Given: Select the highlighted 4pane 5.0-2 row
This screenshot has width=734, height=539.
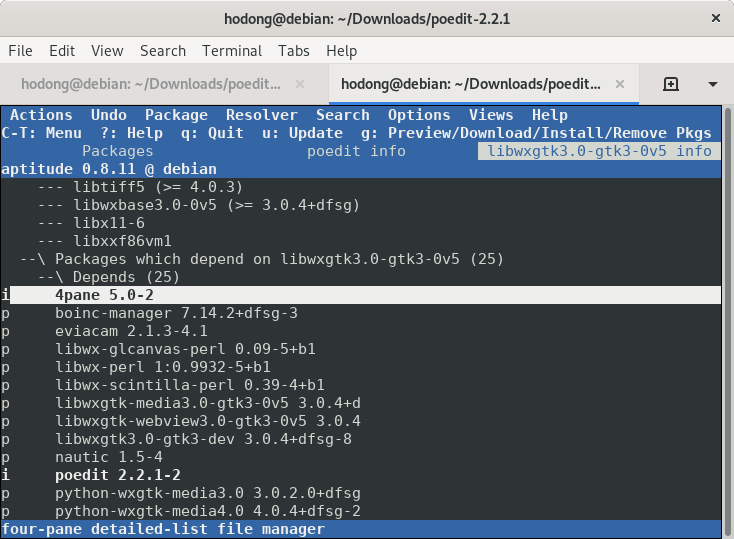Looking at the screenshot, I should (361, 295).
